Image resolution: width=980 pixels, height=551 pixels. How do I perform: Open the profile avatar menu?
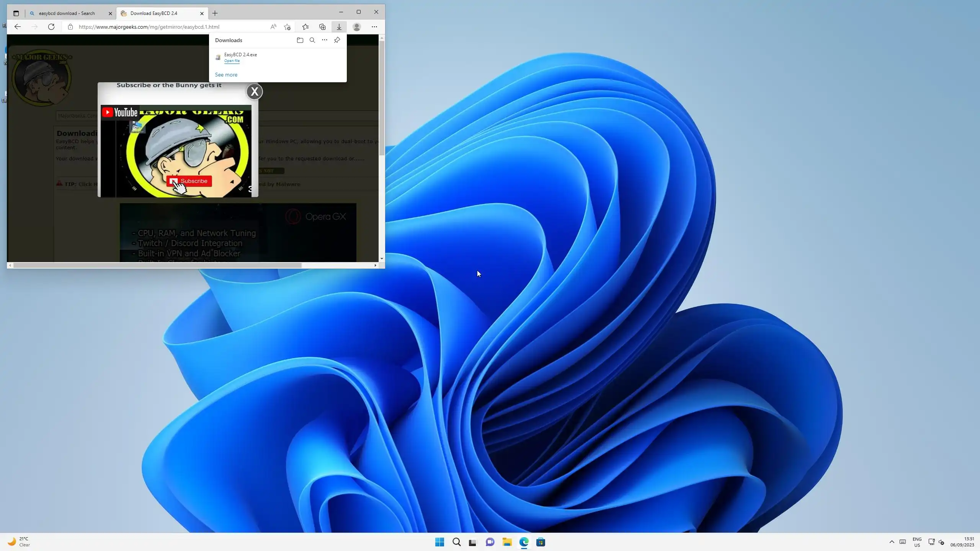tap(356, 27)
